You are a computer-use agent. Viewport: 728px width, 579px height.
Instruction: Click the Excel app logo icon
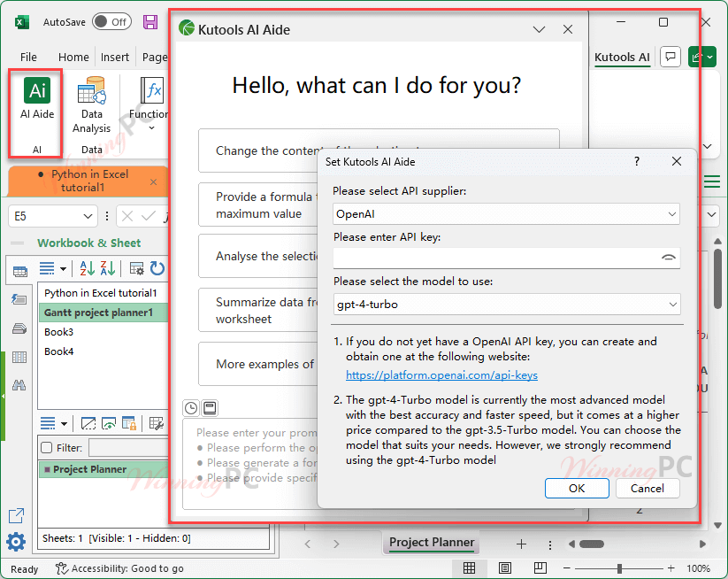(x=21, y=22)
